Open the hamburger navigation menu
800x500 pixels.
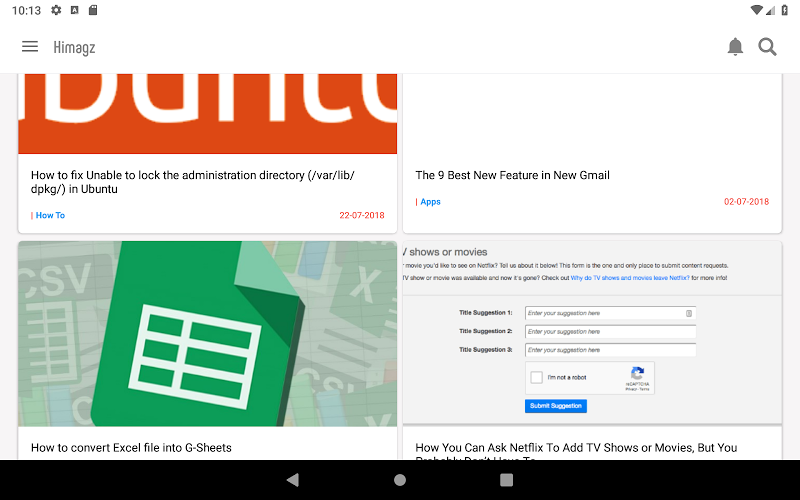click(x=30, y=46)
